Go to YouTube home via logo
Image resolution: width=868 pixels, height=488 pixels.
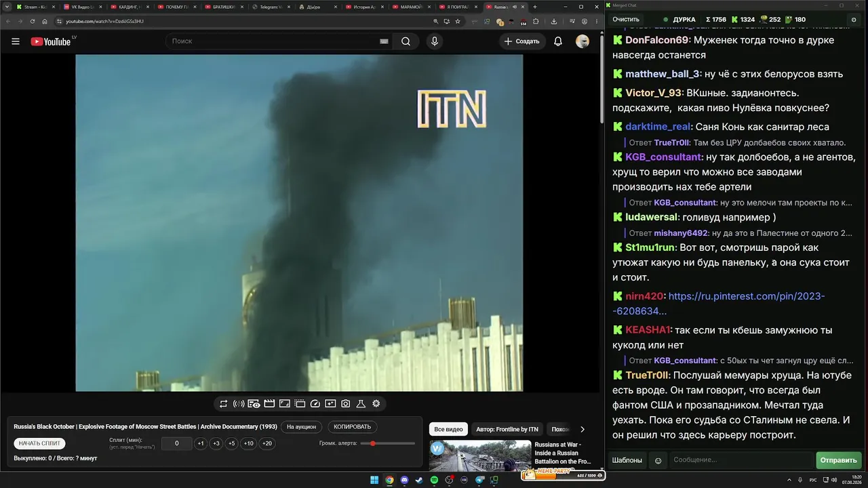coord(51,41)
